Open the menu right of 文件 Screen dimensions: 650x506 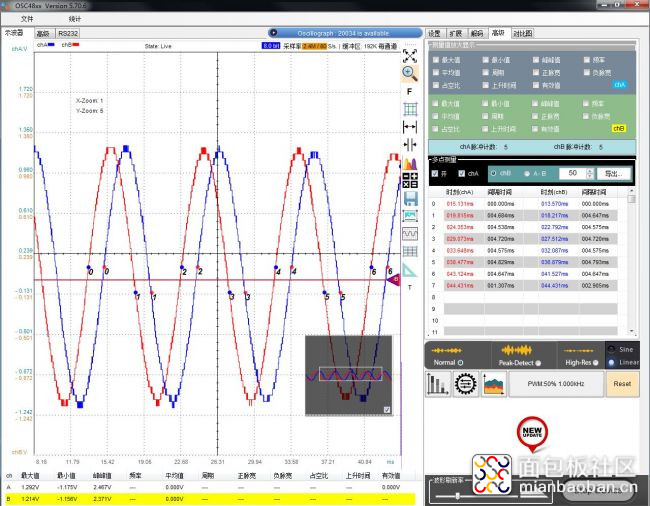click(x=75, y=19)
